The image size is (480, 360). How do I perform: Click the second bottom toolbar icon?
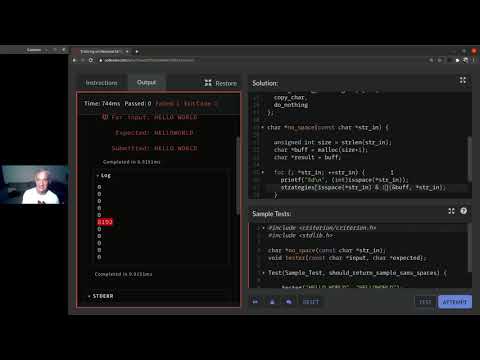(x=272, y=302)
